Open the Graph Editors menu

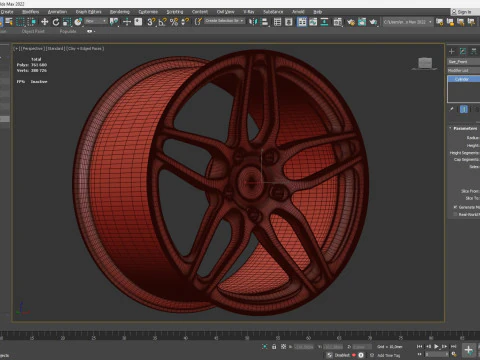tap(88, 12)
